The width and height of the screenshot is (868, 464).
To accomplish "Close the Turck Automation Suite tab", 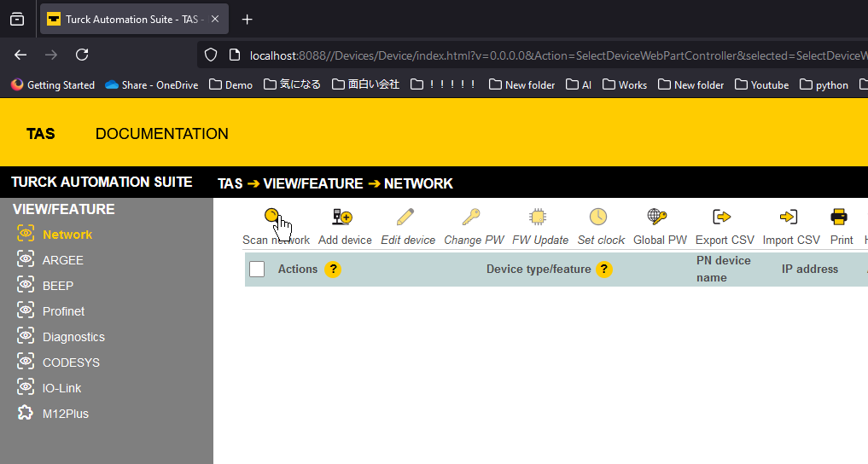I will click(215, 19).
